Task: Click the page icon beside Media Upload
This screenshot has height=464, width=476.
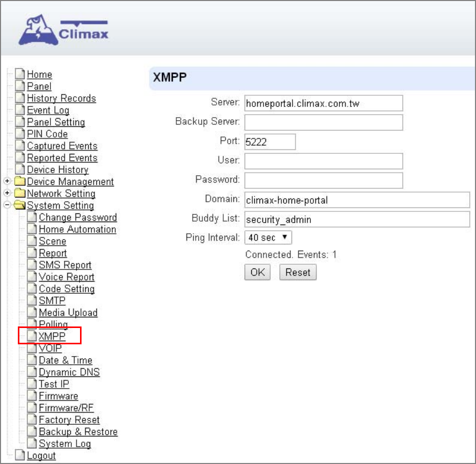Action: [x=32, y=312]
